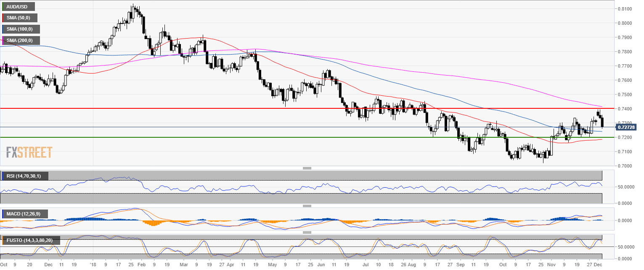Click the FXStreet logo watermark
Screen dimensions: 644x270
[29, 152]
